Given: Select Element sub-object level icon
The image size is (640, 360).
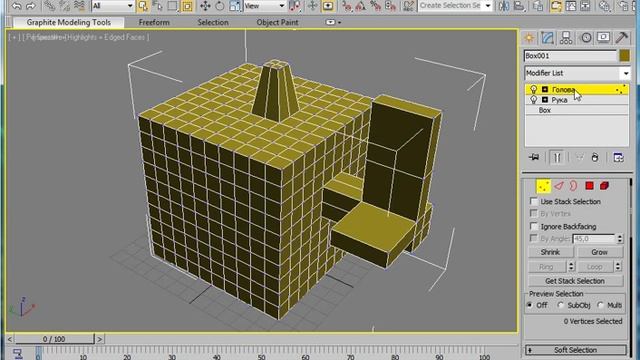Looking at the screenshot, I should [x=604, y=186].
